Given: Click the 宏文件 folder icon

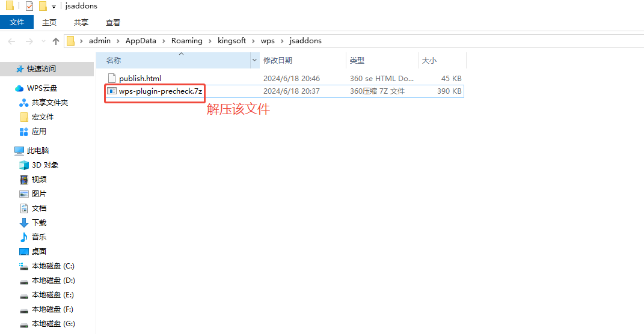Looking at the screenshot, I should point(24,117).
